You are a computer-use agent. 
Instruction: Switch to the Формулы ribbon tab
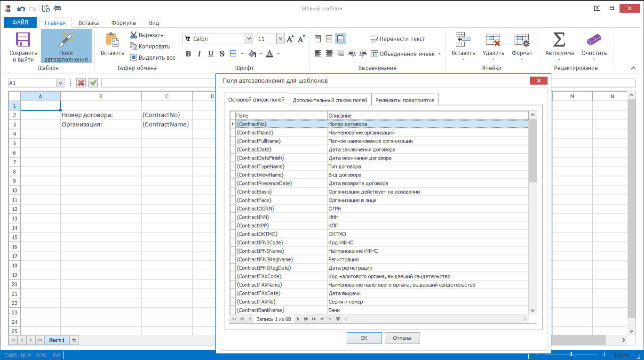[124, 23]
